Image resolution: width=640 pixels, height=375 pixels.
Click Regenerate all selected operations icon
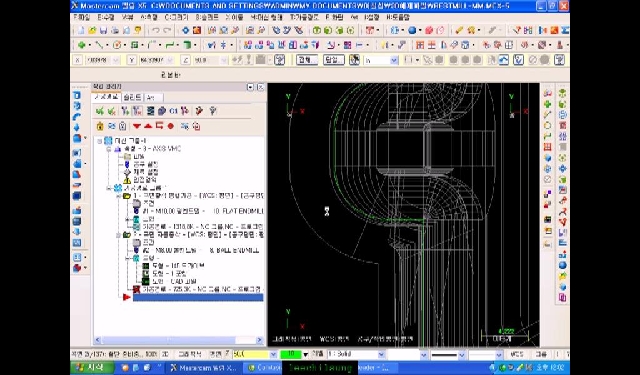click(125, 111)
